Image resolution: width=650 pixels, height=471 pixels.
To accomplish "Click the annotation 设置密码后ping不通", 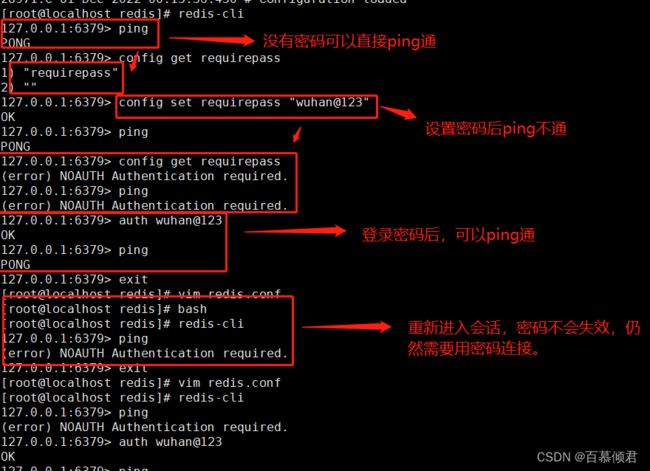I will point(496,129).
